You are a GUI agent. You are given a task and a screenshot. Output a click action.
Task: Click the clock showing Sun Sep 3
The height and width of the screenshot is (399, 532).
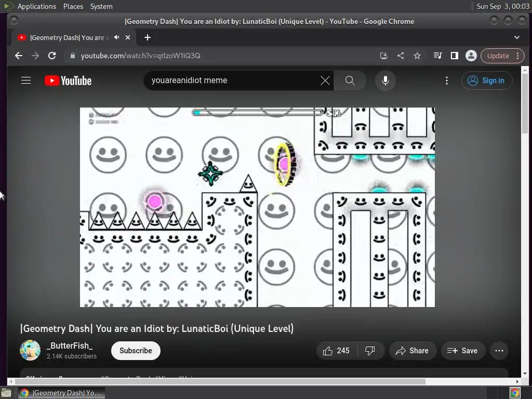pyautogui.click(x=502, y=6)
